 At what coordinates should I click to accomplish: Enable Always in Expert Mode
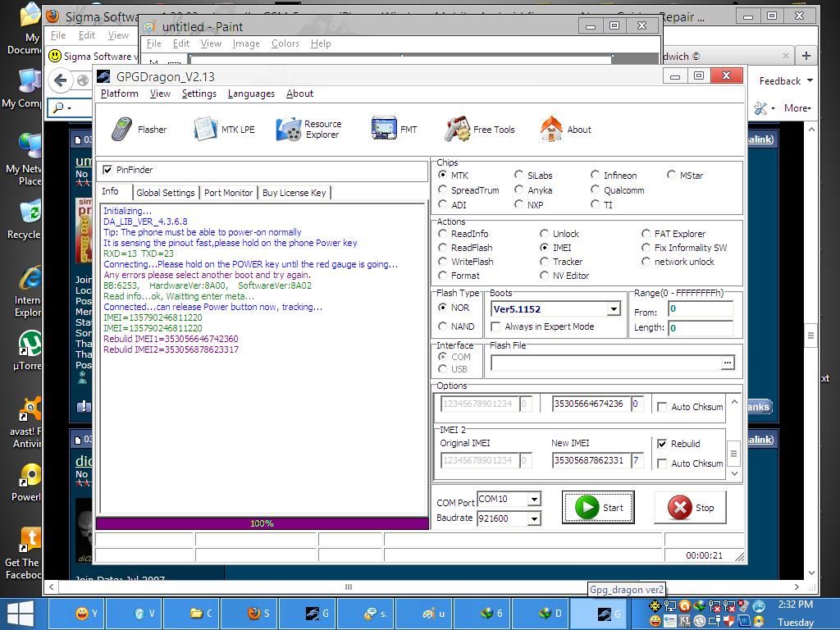click(496, 326)
